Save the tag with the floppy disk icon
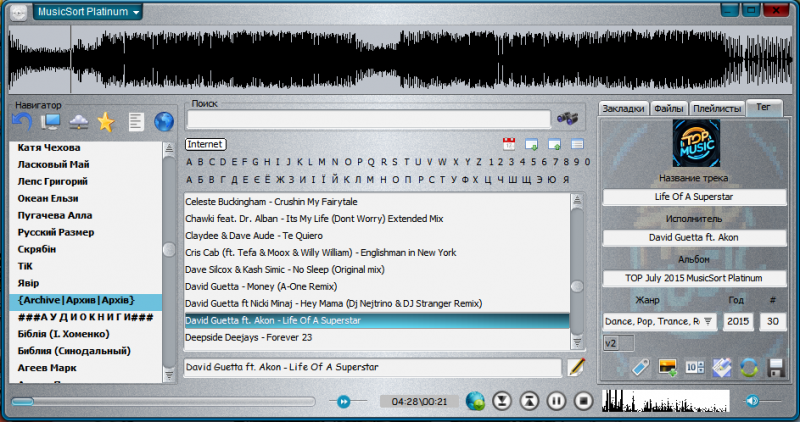This screenshot has height=422, width=800. click(776, 367)
